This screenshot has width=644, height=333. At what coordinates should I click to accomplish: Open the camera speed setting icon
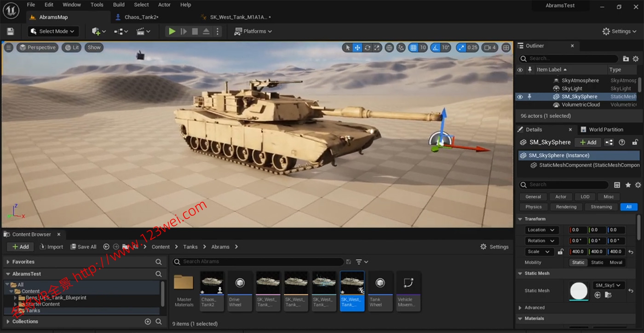click(x=490, y=47)
